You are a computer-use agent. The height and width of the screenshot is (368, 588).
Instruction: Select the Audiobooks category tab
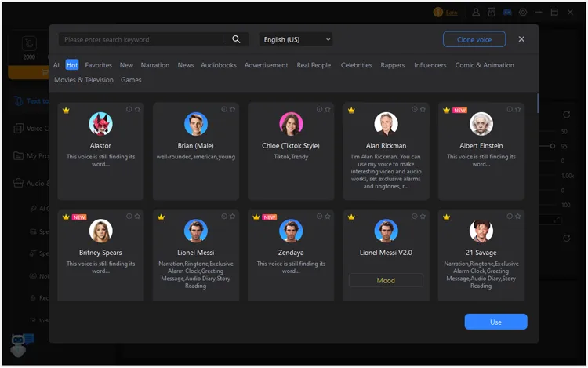(x=218, y=65)
